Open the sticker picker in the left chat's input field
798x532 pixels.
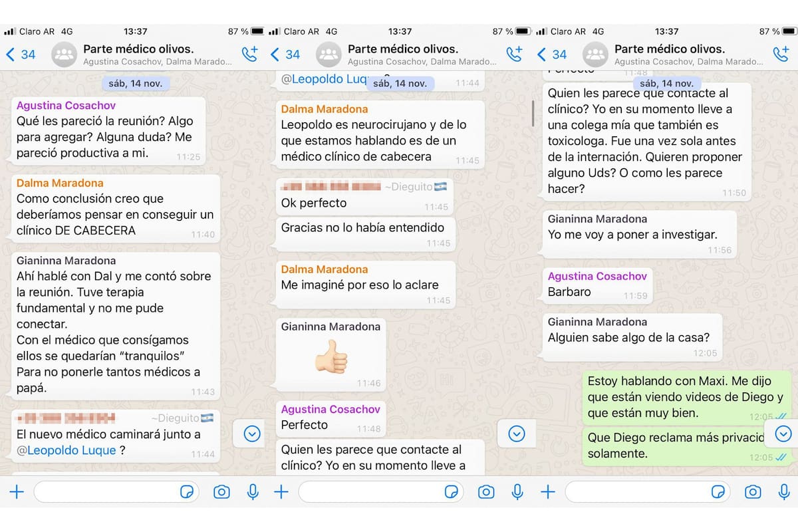(186, 491)
